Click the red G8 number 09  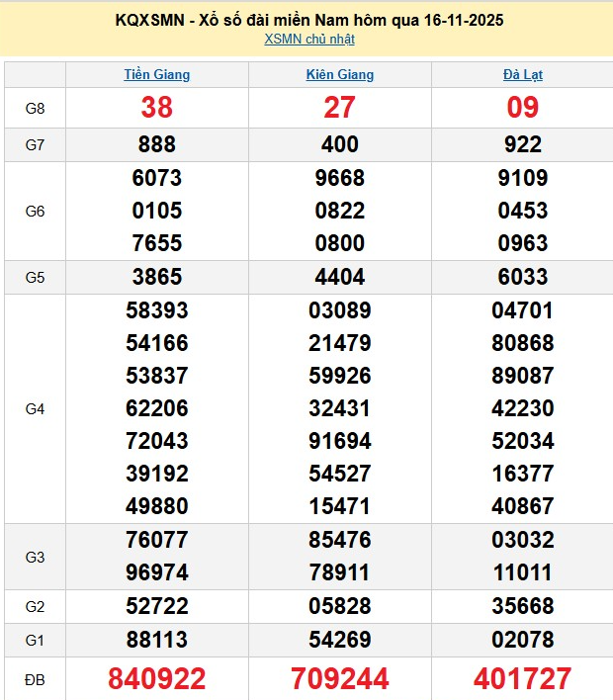pyautogui.click(x=522, y=108)
